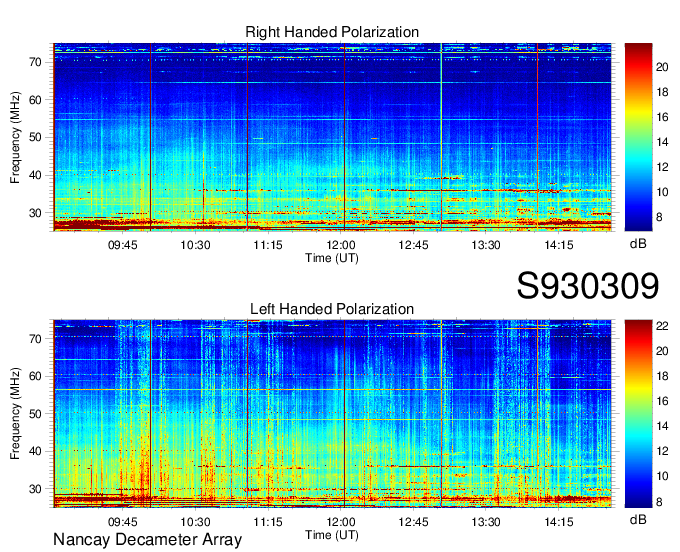Click the 18 value on the upper color bar
The height and width of the screenshot is (552, 680).
(x=662, y=92)
